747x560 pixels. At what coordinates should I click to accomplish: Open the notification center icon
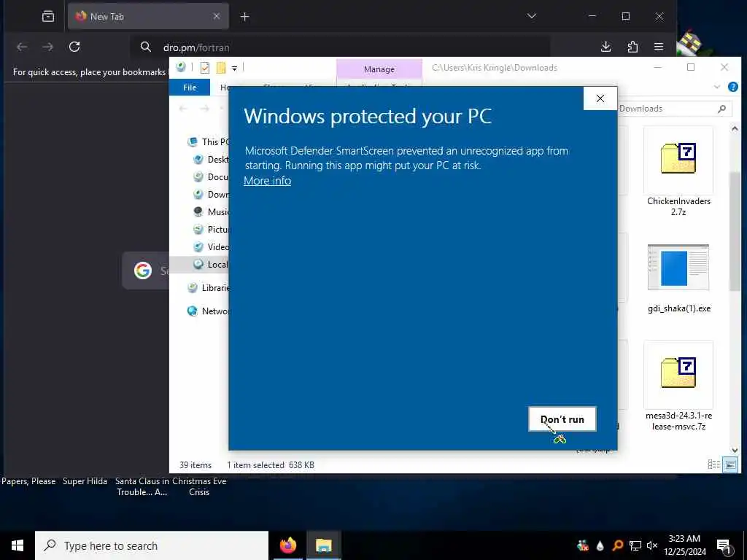[724, 546]
